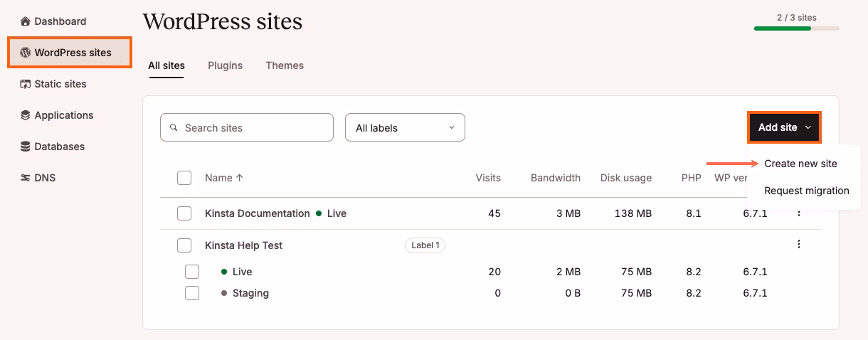The height and width of the screenshot is (340, 868).
Task: Sort by the PHP column header
Action: point(692,178)
